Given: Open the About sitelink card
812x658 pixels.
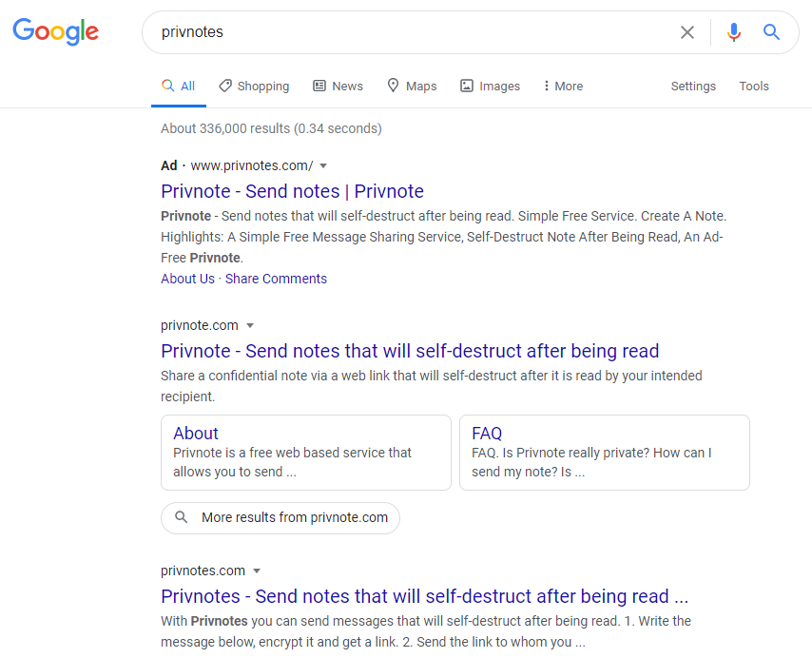Looking at the screenshot, I should pyautogui.click(x=306, y=453).
